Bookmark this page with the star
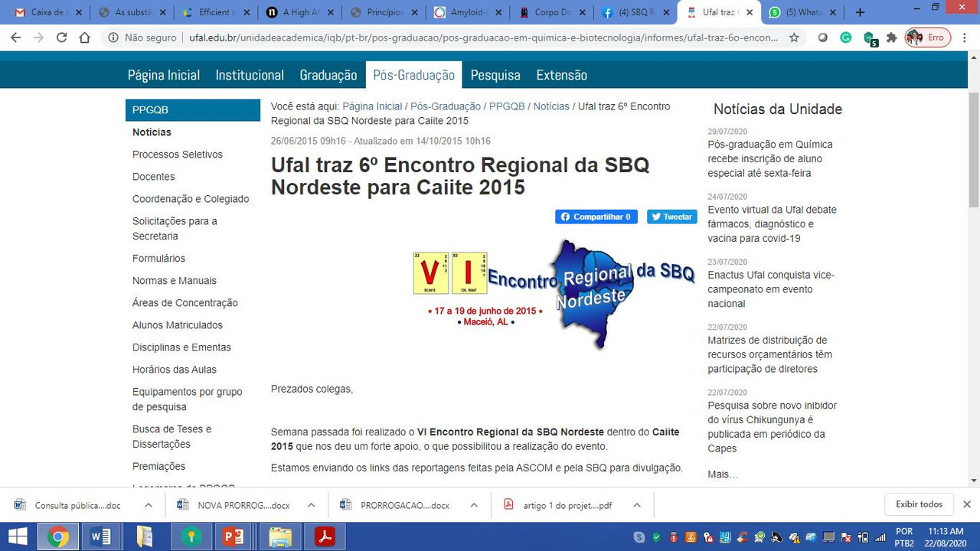Image resolution: width=980 pixels, height=551 pixels. click(794, 37)
